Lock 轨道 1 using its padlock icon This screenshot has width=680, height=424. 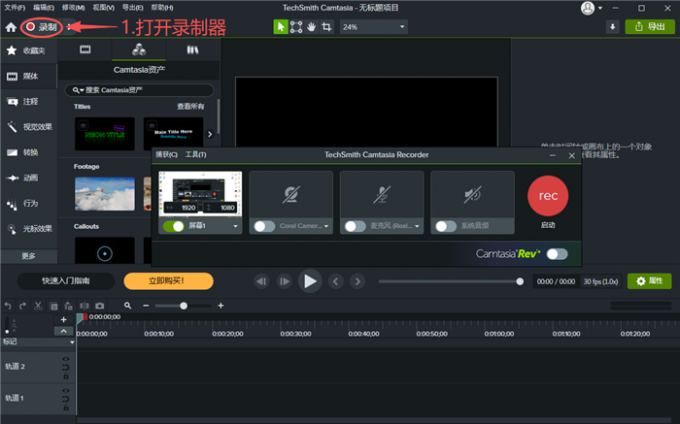[x=65, y=408]
